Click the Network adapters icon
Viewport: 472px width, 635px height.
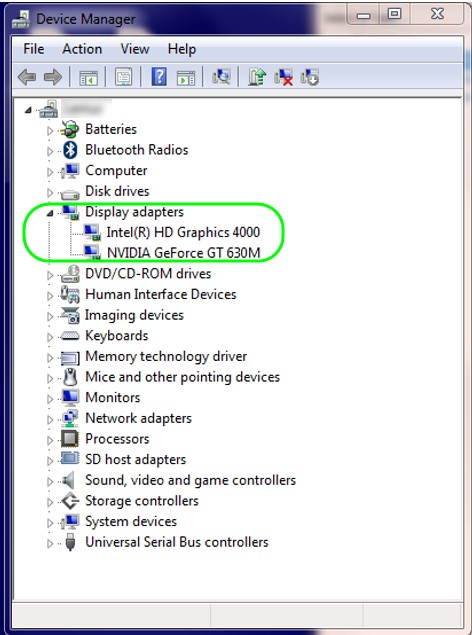(x=70, y=418)
